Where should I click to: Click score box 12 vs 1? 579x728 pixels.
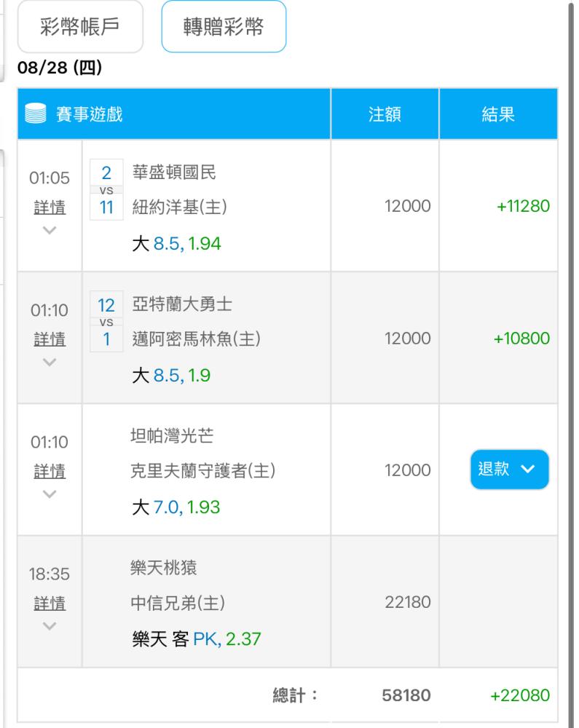[x=106, y=321]
